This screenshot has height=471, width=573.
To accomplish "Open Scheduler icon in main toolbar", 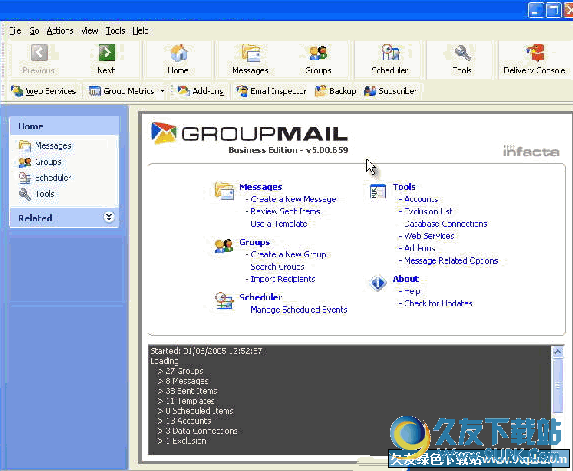I will pyautogui.click(x=390, y=53).
